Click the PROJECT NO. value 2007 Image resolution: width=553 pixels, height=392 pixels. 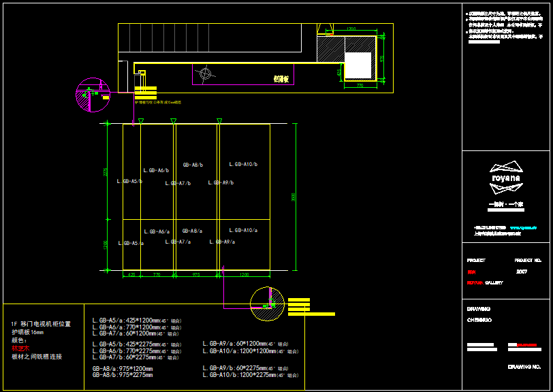coord(522,272)
